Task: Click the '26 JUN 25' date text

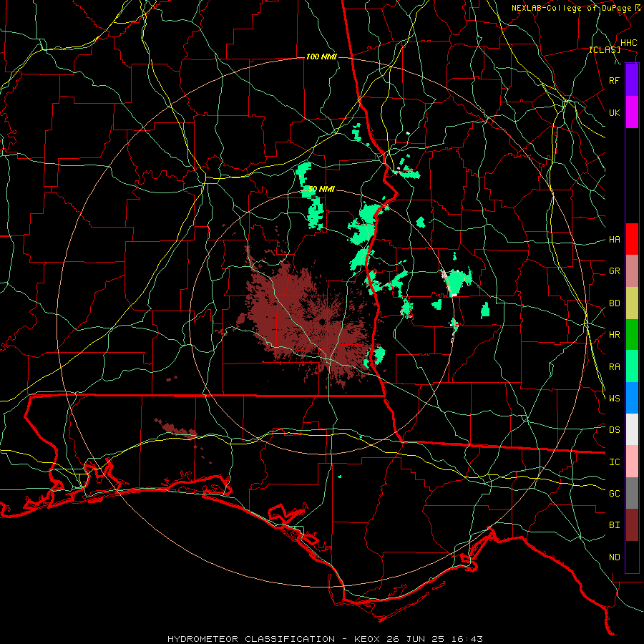Action: [415, 639]
